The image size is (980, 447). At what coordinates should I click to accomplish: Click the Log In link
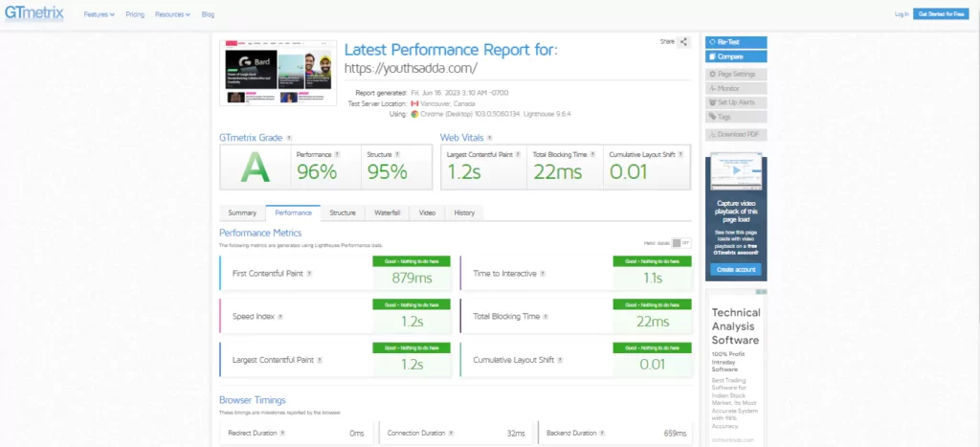coord(902,13)
